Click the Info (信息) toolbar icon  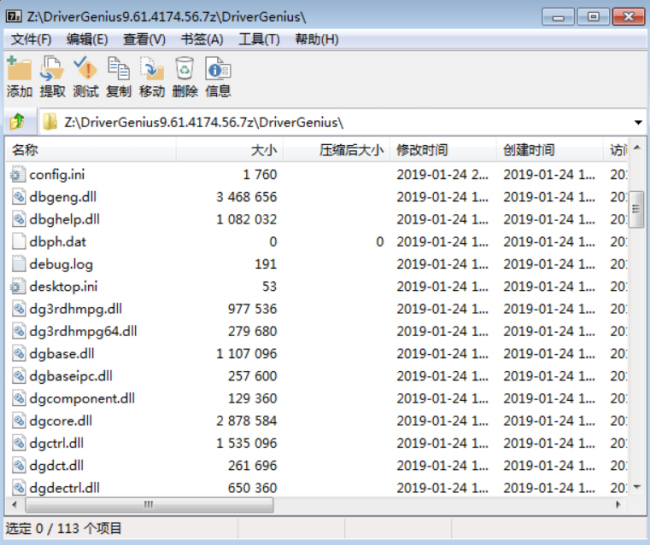tap(218, 68)
